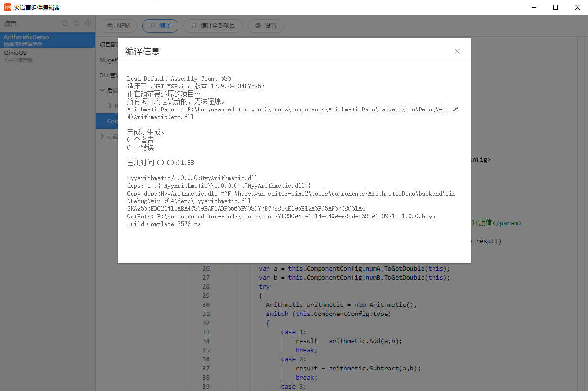Refresh the project list with the reload icon
This screenshot has height=391, width=588.
[x=77, y=23]
